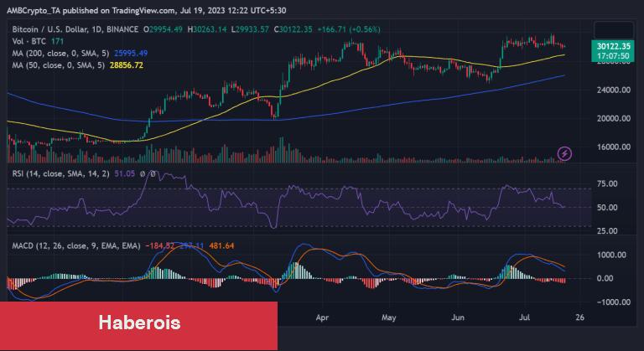644x351 pixels.
Task: Click the 24000.00 price axis label
Action: [x=613, y=90]
